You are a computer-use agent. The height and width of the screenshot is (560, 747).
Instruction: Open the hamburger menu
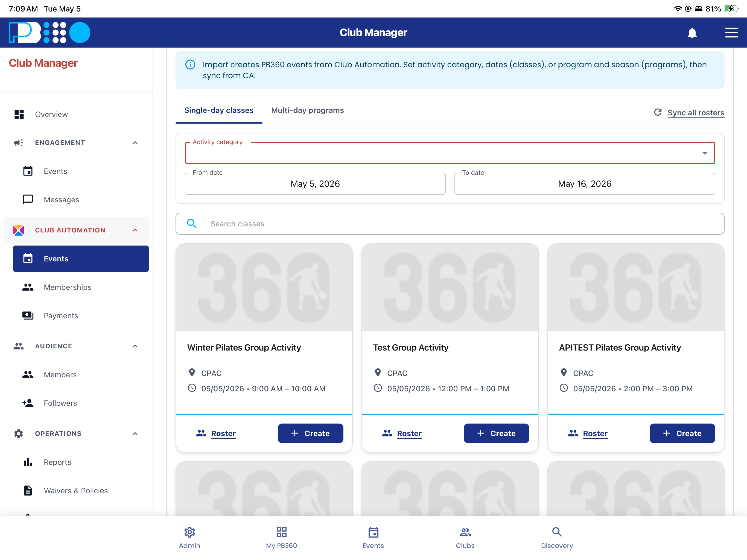click(x=731, y=33)
